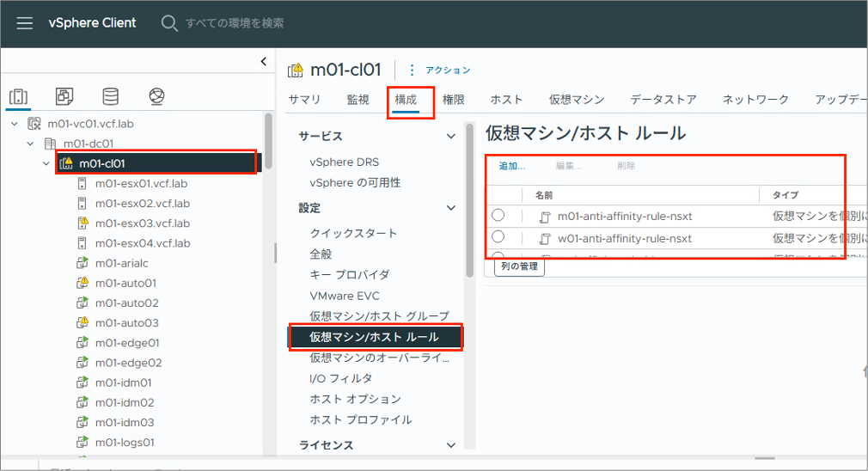
Task: Click VM icon next to m01-edge01
Action: (x=83, y=343)
